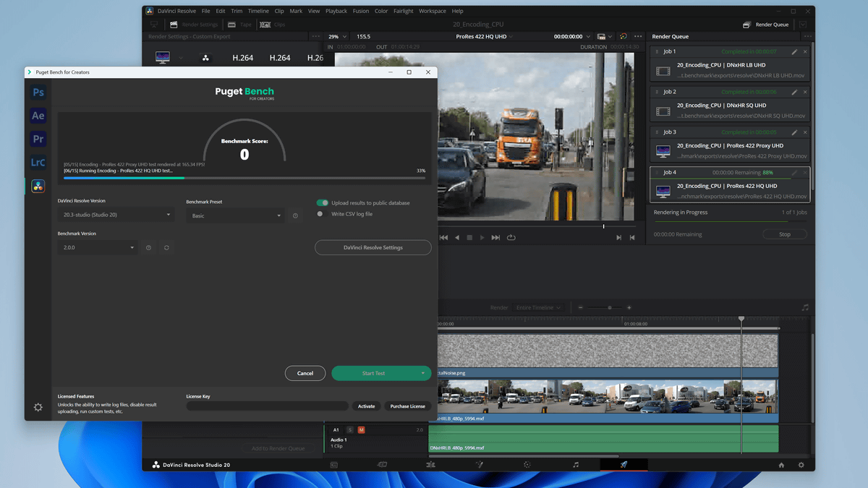Click inside the License Key field

point(266,406)
